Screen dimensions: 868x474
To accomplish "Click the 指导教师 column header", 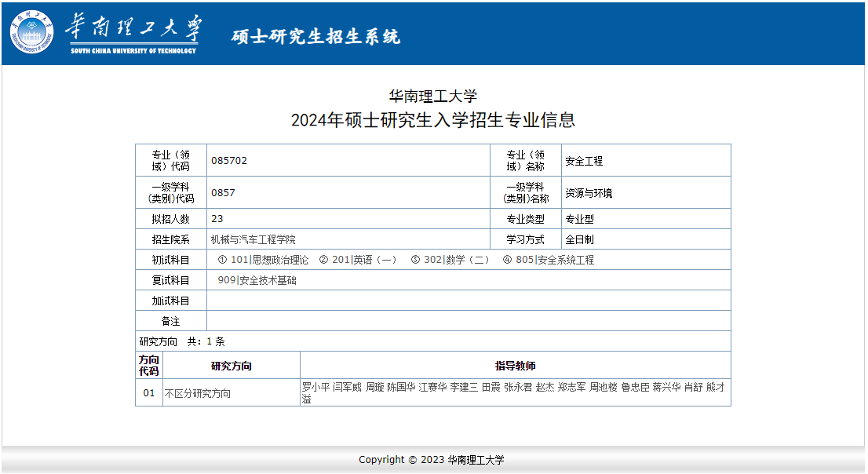I will pyautogui.click(x=516, y=366).
